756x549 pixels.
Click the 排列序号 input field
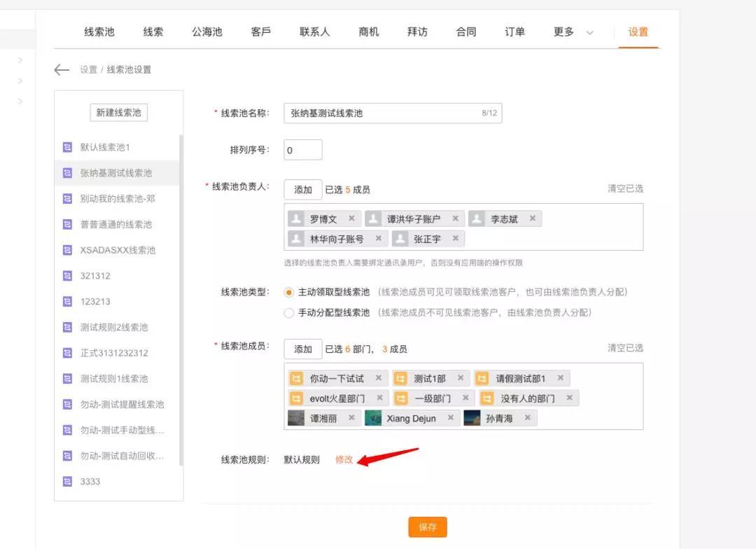coord(302,149)
